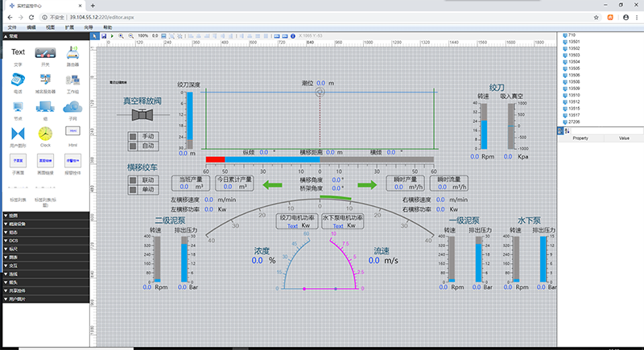Select the Html widget icon
The width and height of the screenshot is (644, 350).
coord(72,131)
